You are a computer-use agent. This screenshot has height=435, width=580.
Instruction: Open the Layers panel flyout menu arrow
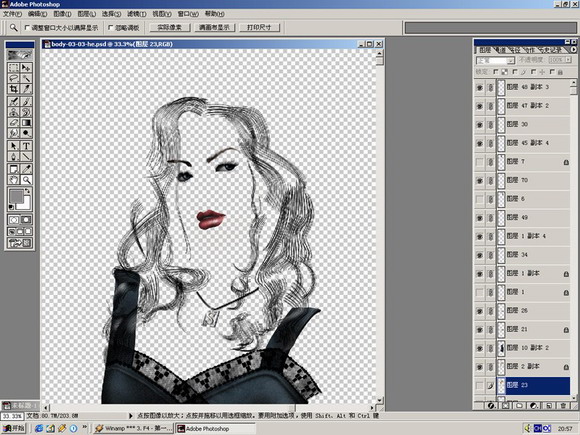pos(574,49)
